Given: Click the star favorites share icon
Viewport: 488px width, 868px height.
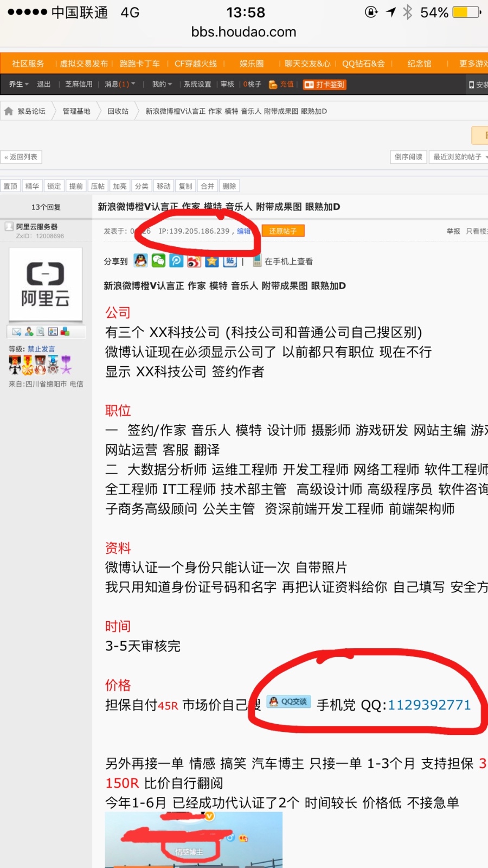Looking at the screenshot, I should pyautogui.click(x=212, y=261).
